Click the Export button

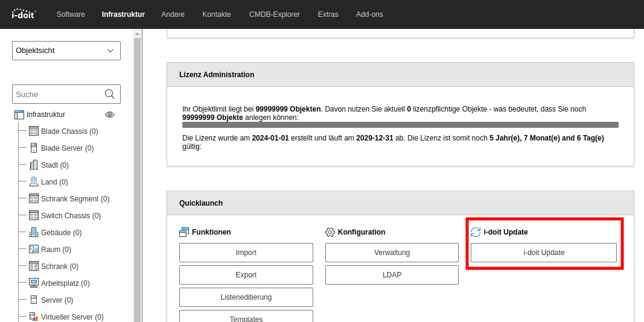click(x=246, y=275)
